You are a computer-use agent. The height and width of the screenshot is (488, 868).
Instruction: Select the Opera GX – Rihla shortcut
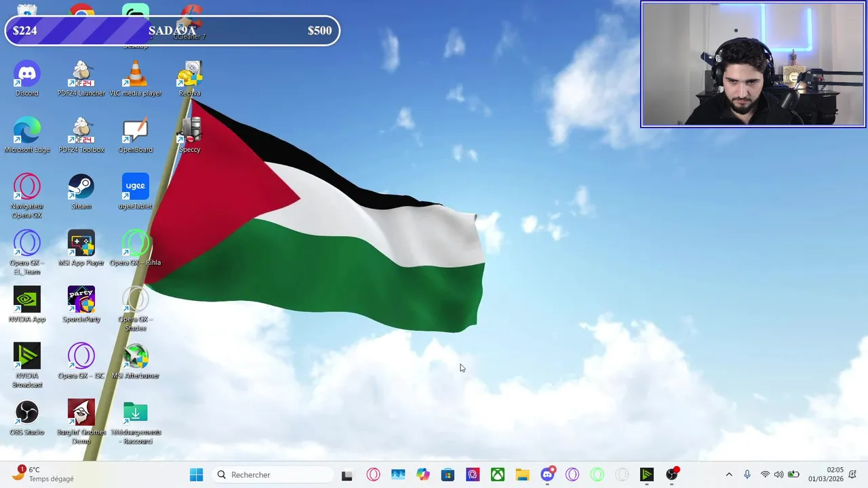point(136,248)
